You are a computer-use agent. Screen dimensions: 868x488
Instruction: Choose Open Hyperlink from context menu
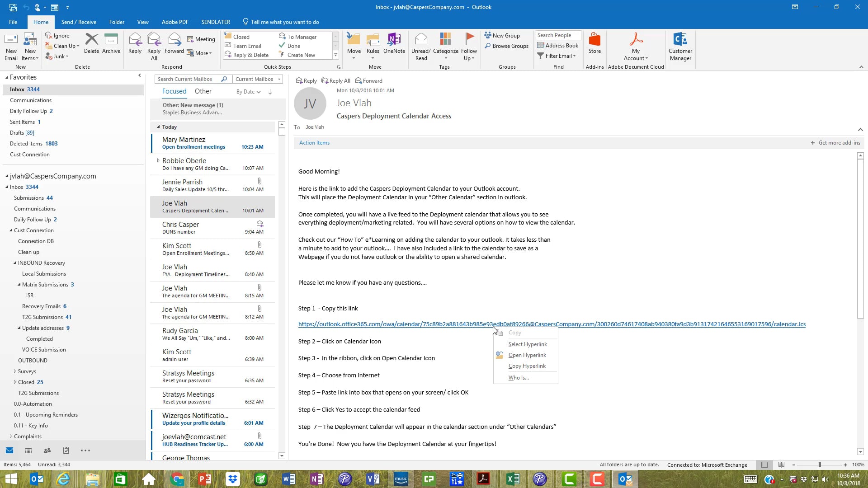click(526, 355)
